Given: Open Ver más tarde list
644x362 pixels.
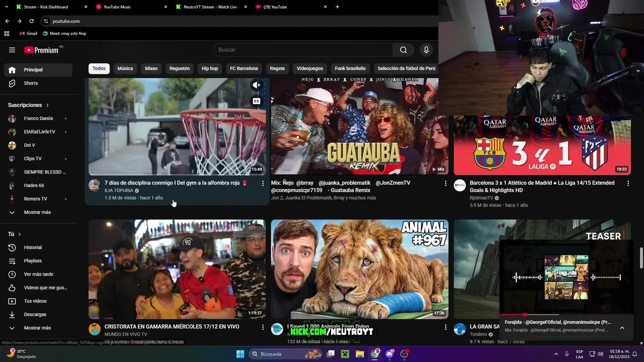Looking at the screenshot, I should (x=38, y=274).
